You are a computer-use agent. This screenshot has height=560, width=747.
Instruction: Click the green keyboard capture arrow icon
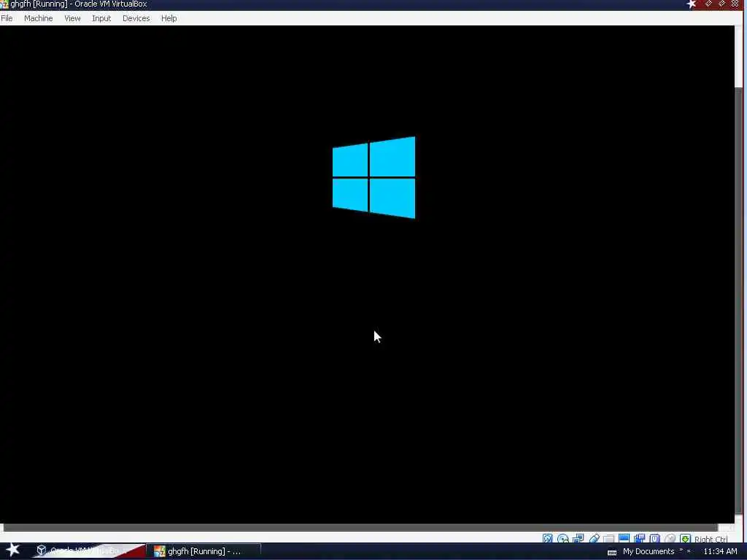tap(685, 538)
